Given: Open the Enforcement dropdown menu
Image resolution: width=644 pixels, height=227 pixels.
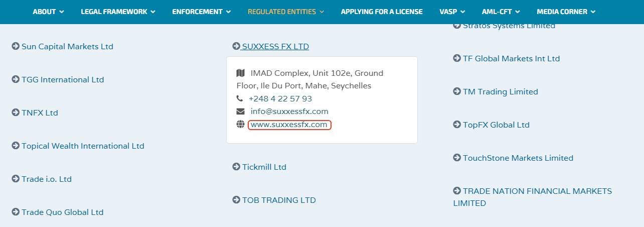Looking at the screenshot, I should pos(201,12).
